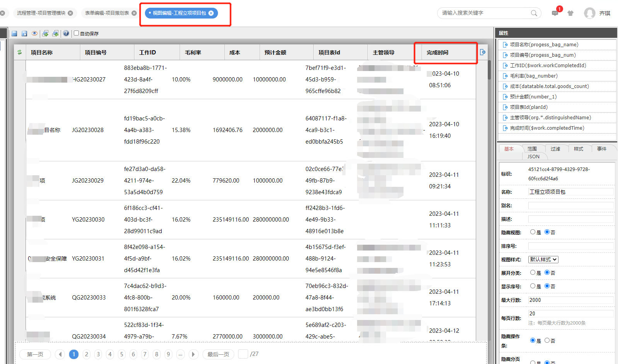Select the 完成时间($work.completedTime) property row
Viewport: 618px width, 364px height.
click(557, 128)
